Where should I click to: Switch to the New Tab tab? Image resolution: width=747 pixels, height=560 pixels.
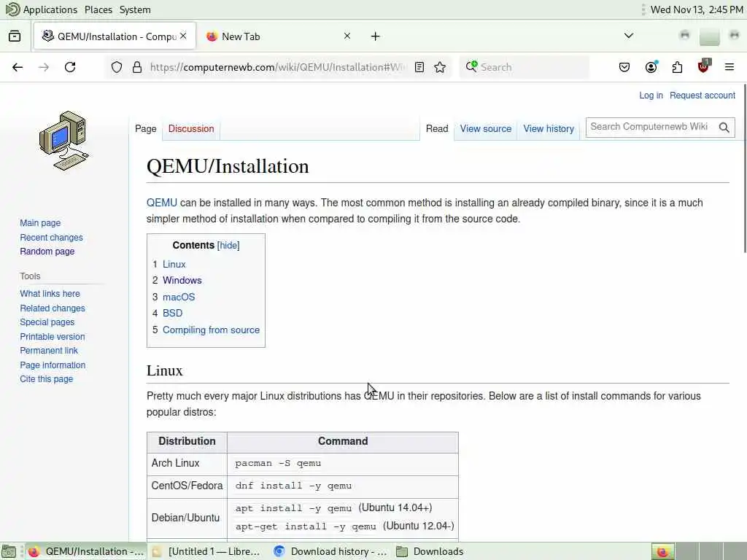point(278,36)
